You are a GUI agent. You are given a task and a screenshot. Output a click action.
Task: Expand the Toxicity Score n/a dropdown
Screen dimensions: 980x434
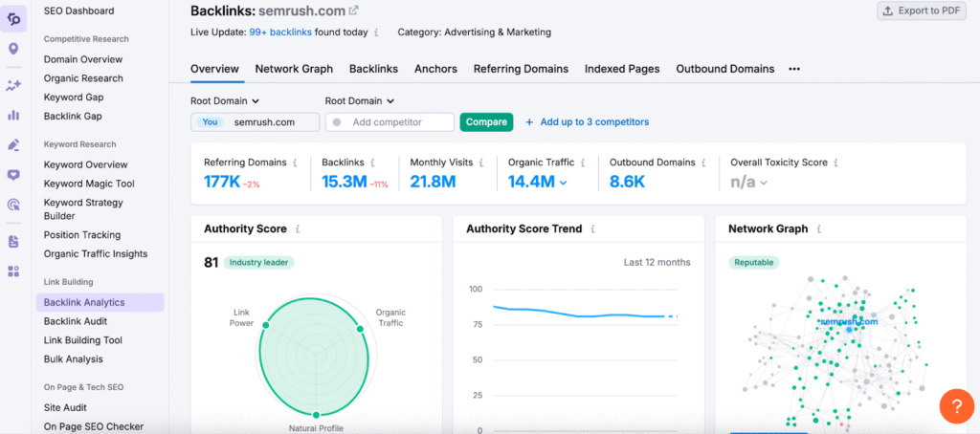click(x=763, y=183)
